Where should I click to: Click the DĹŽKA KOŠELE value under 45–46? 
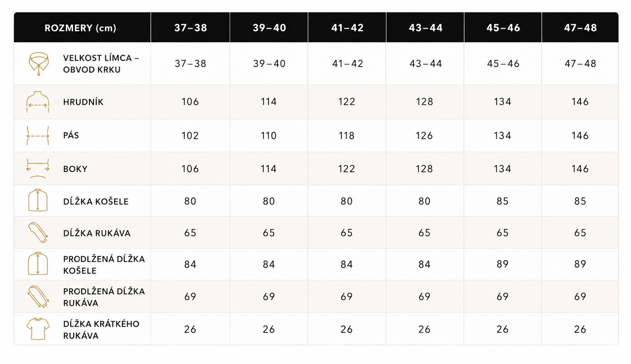coord(503,201)
